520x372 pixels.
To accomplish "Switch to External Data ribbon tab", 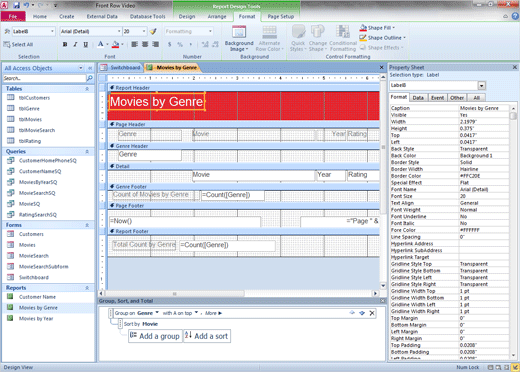I will [x=102, y=16].
